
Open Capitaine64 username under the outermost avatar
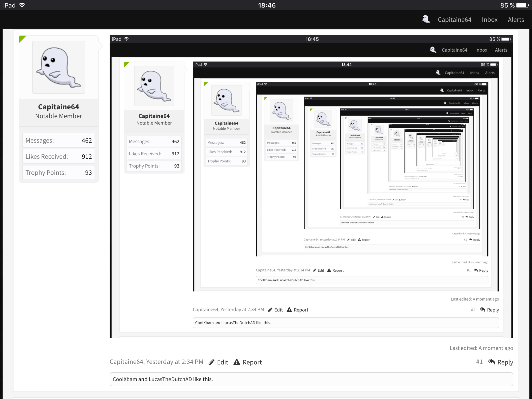coord(59,107)
